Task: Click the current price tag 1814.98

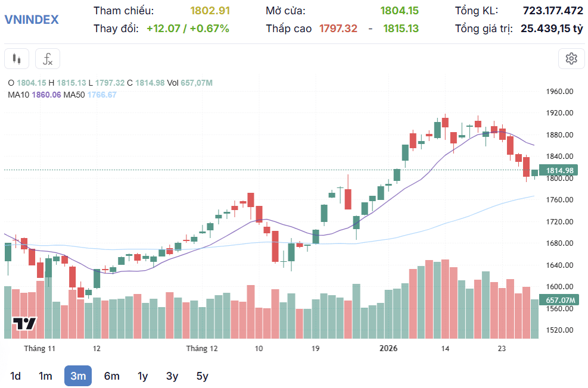Action: click(x=559, y=170)
